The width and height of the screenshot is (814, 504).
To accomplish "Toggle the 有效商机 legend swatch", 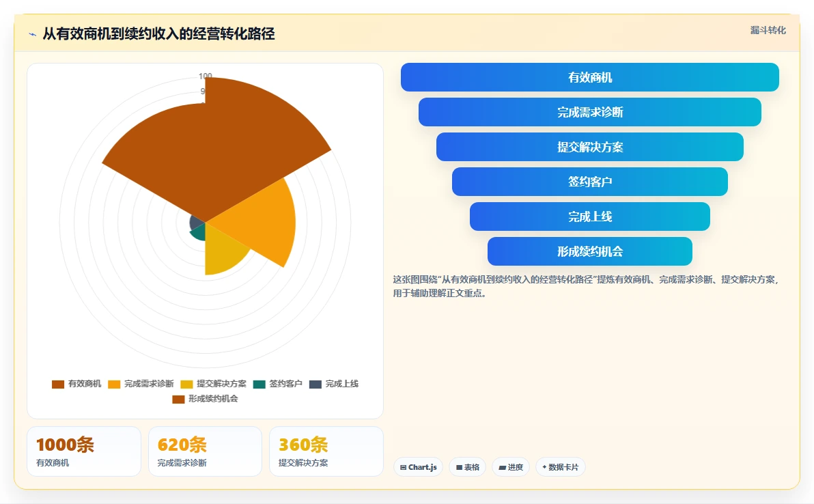I will [57, 384].
